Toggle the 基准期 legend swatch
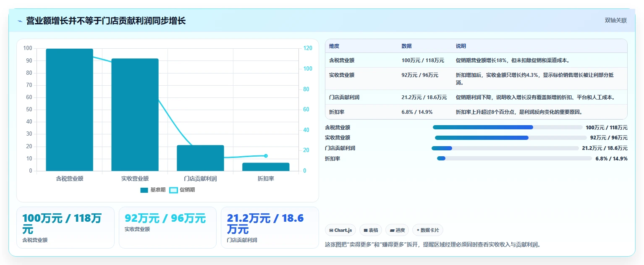The width and height of the screenshot is (644, 265). click(x=144, y=190)
